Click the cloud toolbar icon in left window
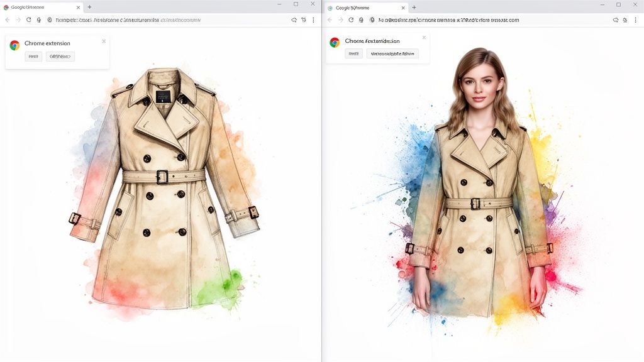Image resolution: width=644 pixels, height=362 pixels. pos(294,19)
